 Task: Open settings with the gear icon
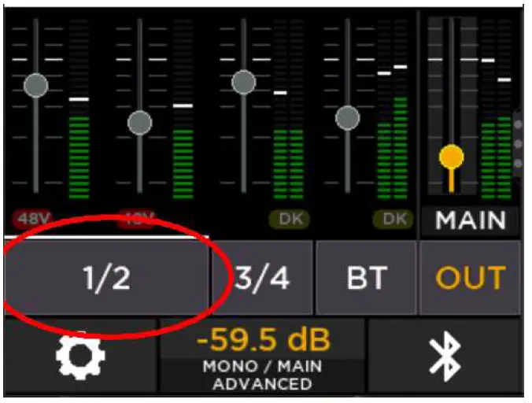click(80, 357)
